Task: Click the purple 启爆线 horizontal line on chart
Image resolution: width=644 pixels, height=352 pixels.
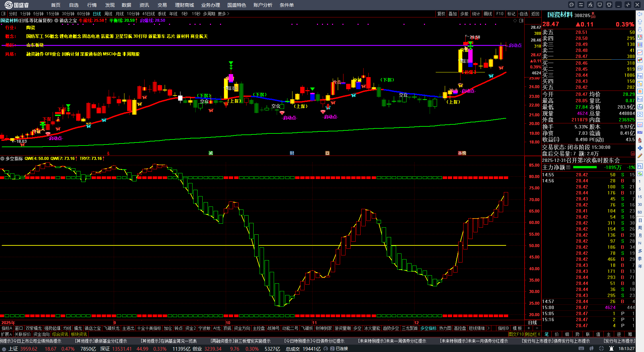Action: click(254, 45)
